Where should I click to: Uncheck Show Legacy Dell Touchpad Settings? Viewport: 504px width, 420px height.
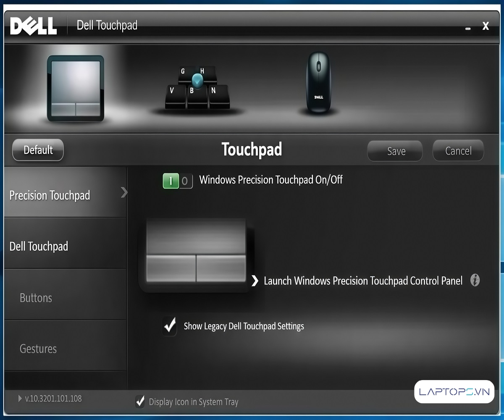(x=170, y=326)
